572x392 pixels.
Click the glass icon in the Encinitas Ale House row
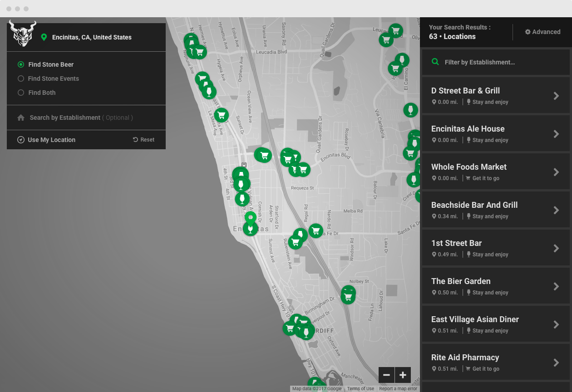click(468, 140)
